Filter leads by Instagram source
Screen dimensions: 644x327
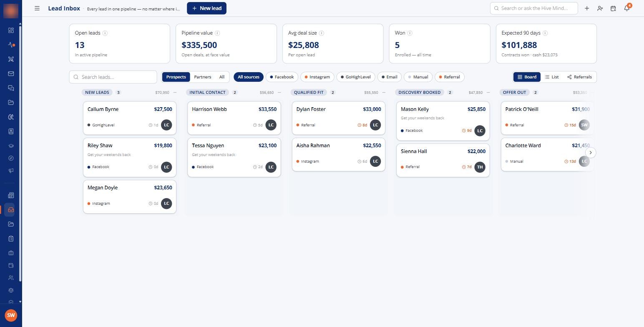coord(317,77)
